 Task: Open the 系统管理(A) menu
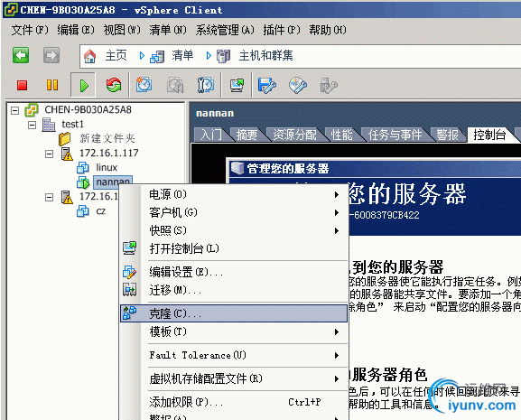(225, 30)
